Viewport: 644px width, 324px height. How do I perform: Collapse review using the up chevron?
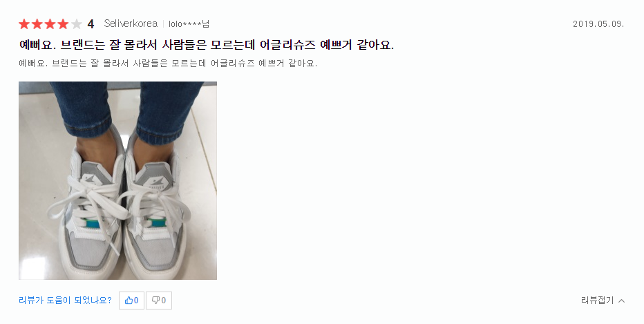tap(621, 301)
